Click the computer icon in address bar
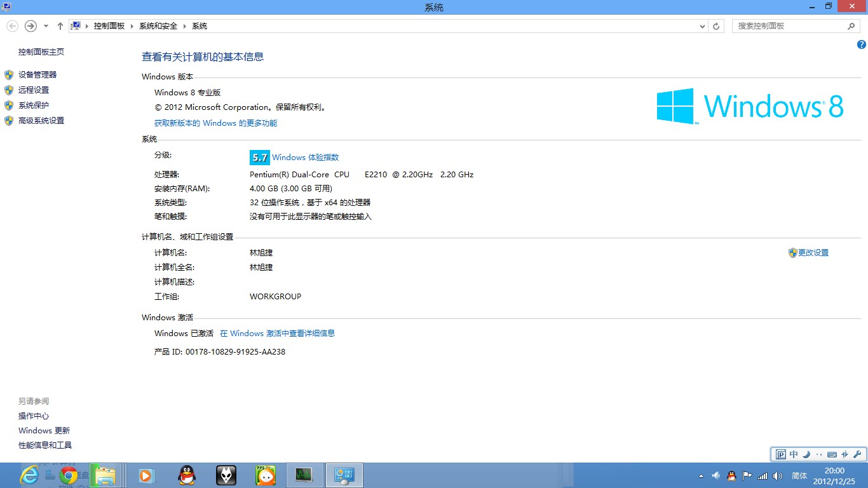The image size is (868, 488). coord(76,26)
